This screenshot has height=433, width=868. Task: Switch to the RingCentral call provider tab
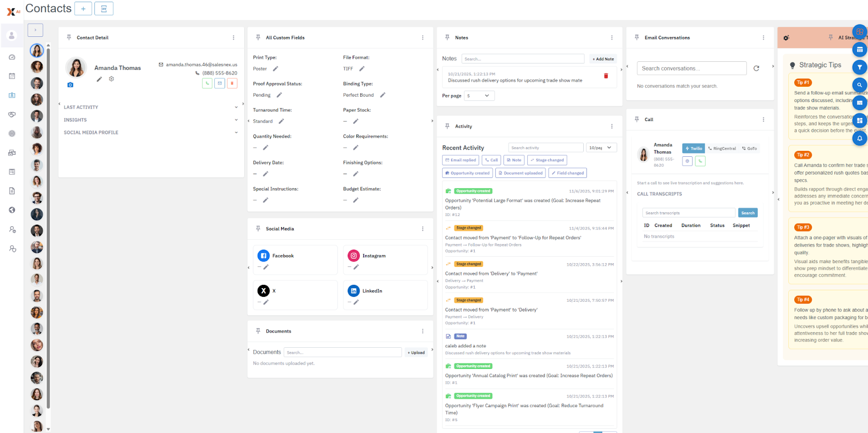coord(722,148)
